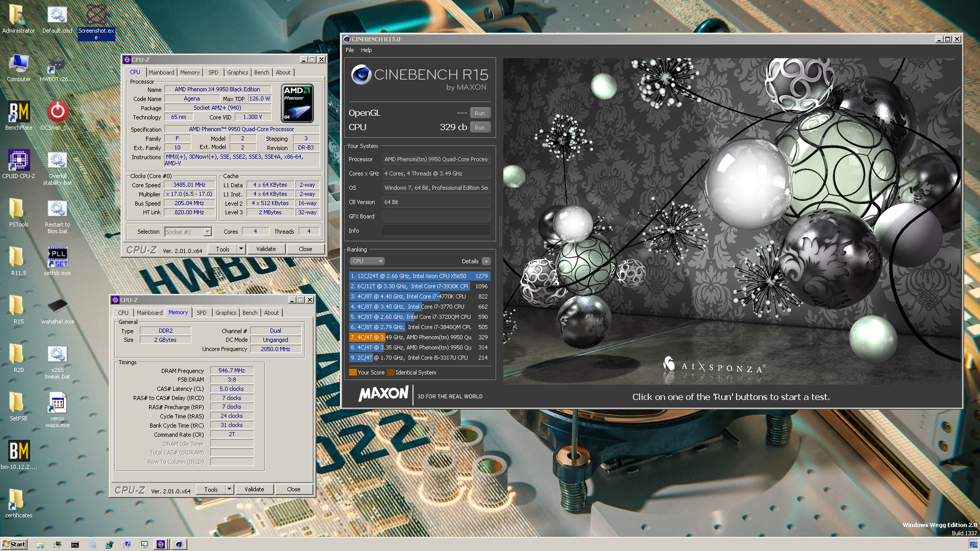The height and width of the screenshot is (551, 980).
Task: Select ranking entry Intel Core i7-3930K
Action: (419, 286)
